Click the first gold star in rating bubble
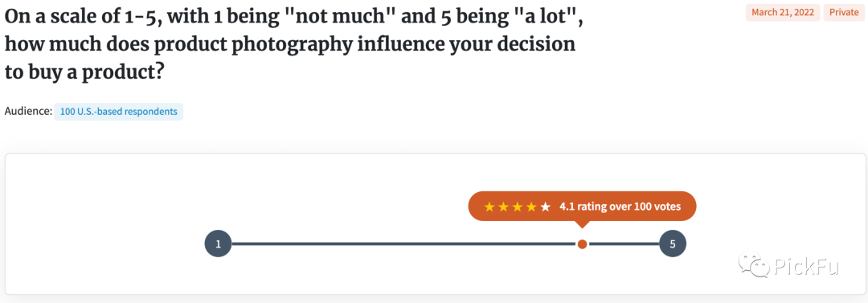The height and width of the screenshot is (303, 868). [489, 207]
